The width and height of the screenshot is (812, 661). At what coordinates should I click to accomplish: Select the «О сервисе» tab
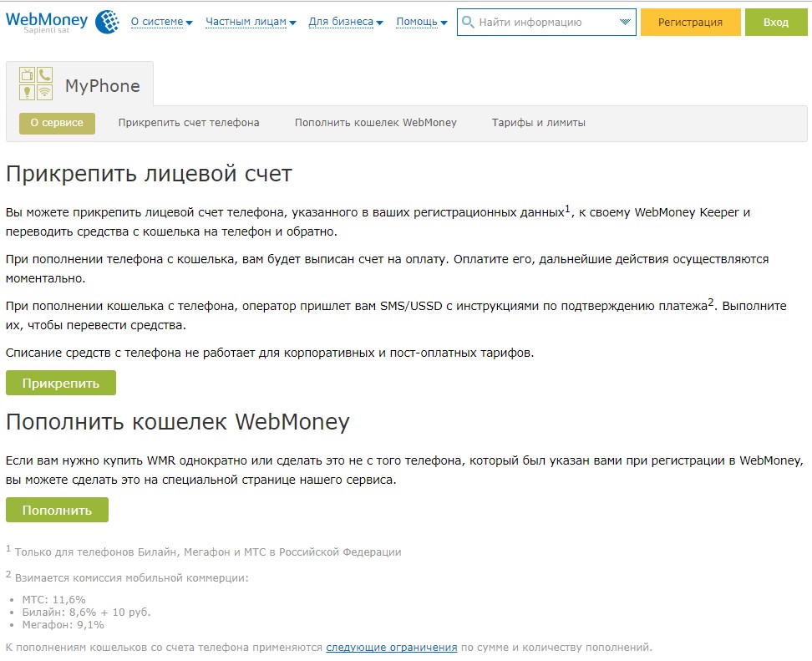coord(57,123)
